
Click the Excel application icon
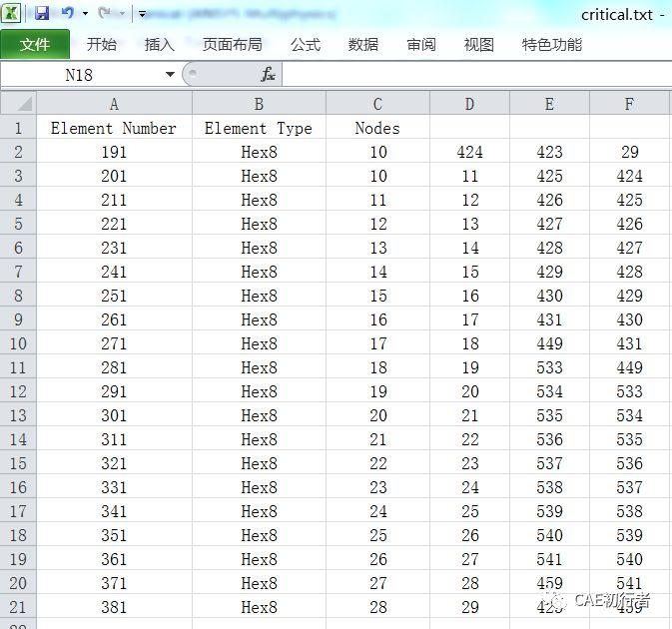[11, 13]
